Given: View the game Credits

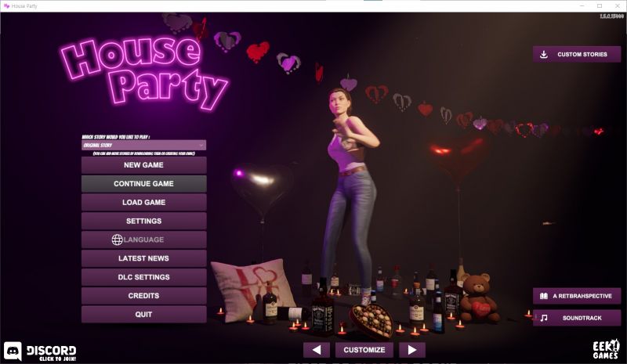Looking at the screenshot, I should (143, 296).
